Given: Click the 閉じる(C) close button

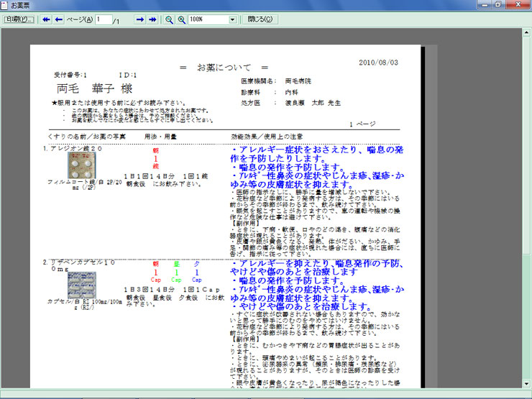Looking at the screenshot, I should coord(260,19).
